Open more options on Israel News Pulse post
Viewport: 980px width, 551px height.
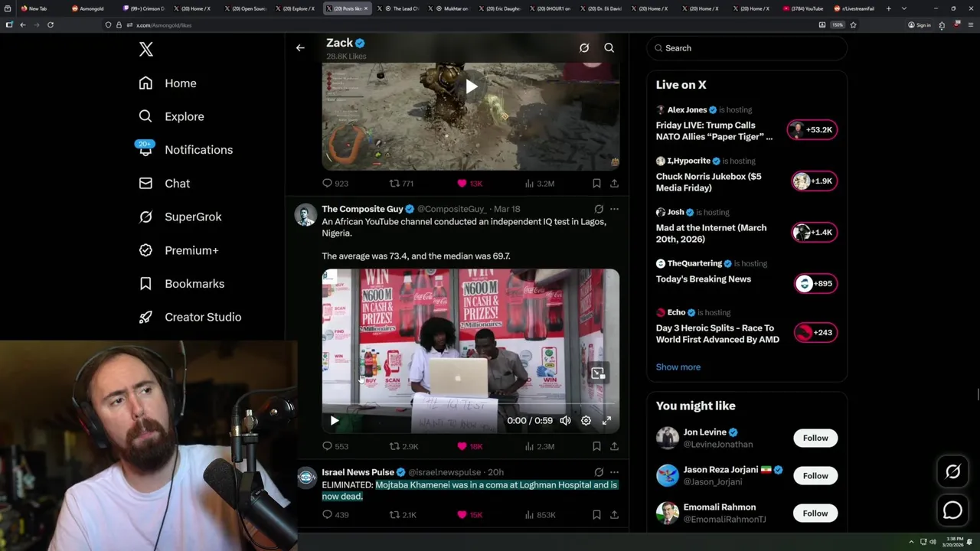click(614, 472)
